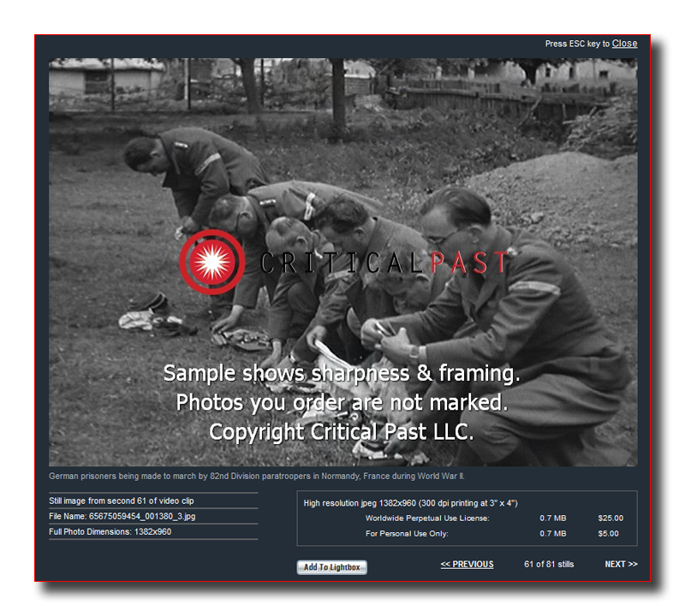Viewport: 685px width, 616px height.
Task: Click the high resolution jpeg 1382x960 heading
Action: 411,503
